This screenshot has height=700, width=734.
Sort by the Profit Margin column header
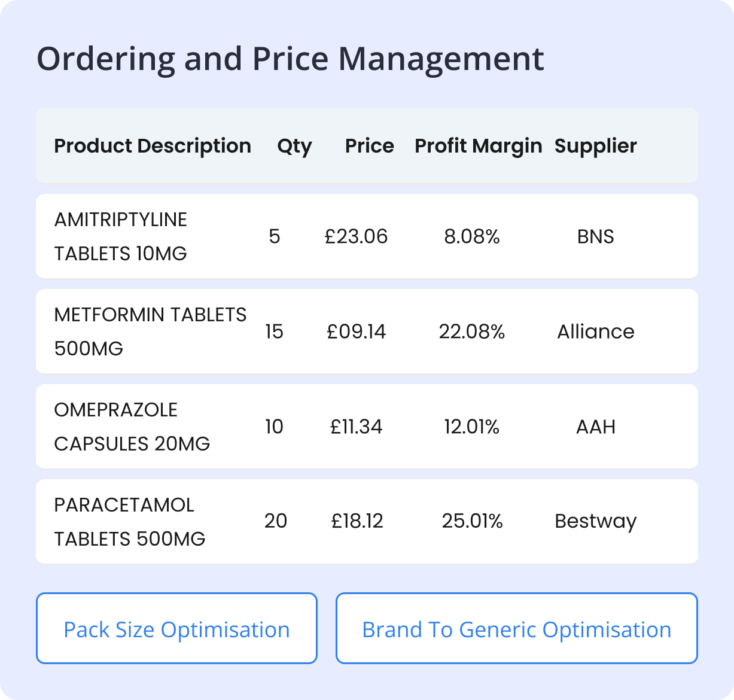tap(478, 145)
